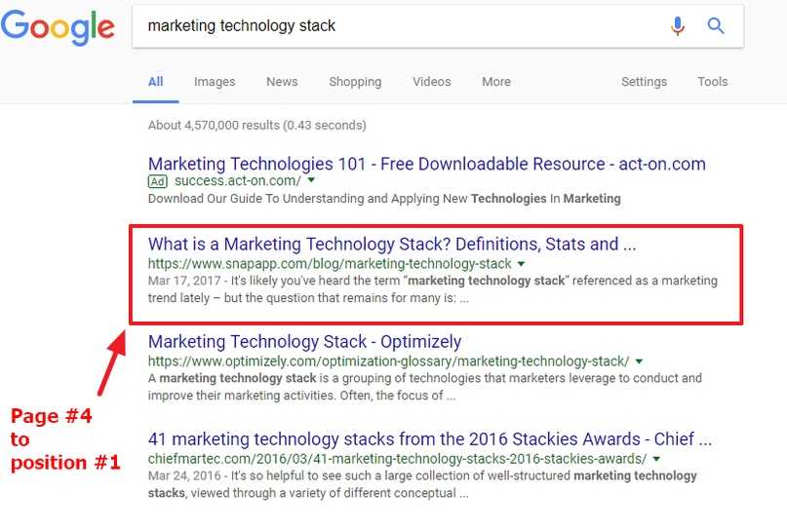Open the Shopping results tab
Image resolution: width=787 pixels, height=532 pixels.
355,82
